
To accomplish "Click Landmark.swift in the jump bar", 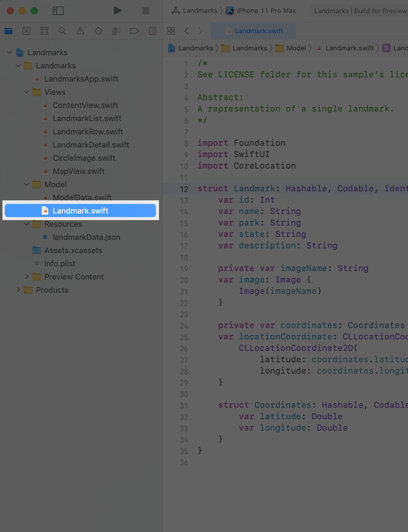I will click(x=345, y=48).
